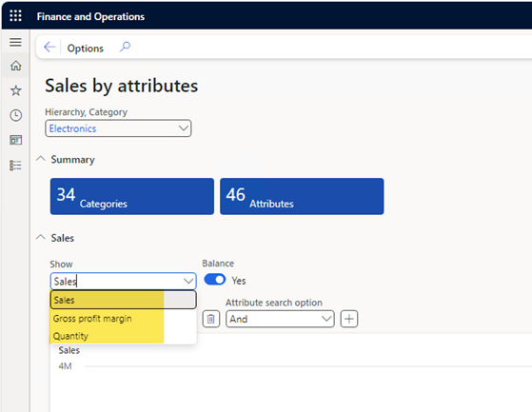Click the 34 Categories tile
Screen dimensions: 532x412
pos(132,196)
